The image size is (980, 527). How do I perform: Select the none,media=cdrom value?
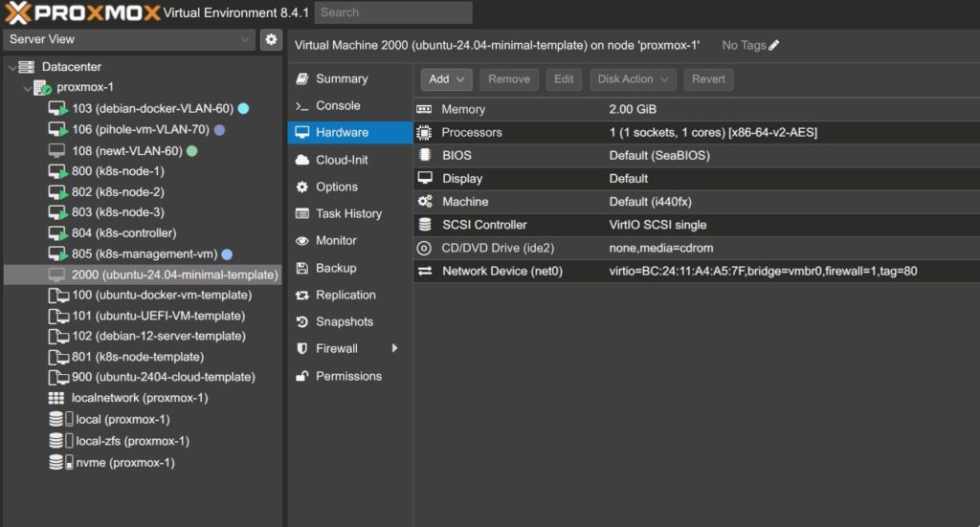(661, 248)
